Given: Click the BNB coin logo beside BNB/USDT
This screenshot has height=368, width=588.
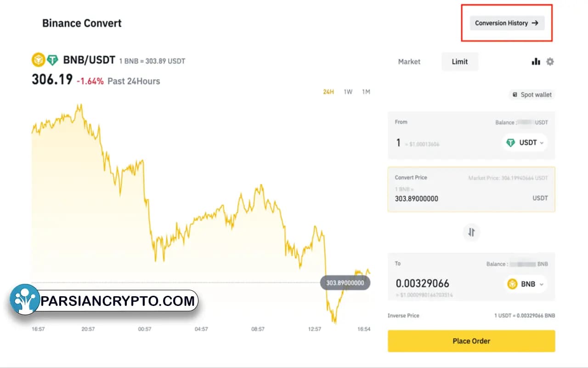Looking at the screenshot, I should point(38,60).
